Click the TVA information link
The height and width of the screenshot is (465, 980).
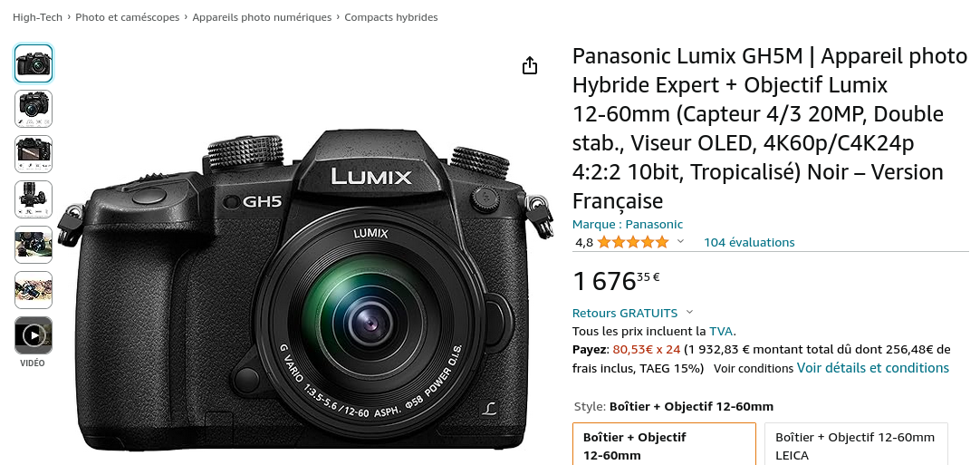(721, 331)
